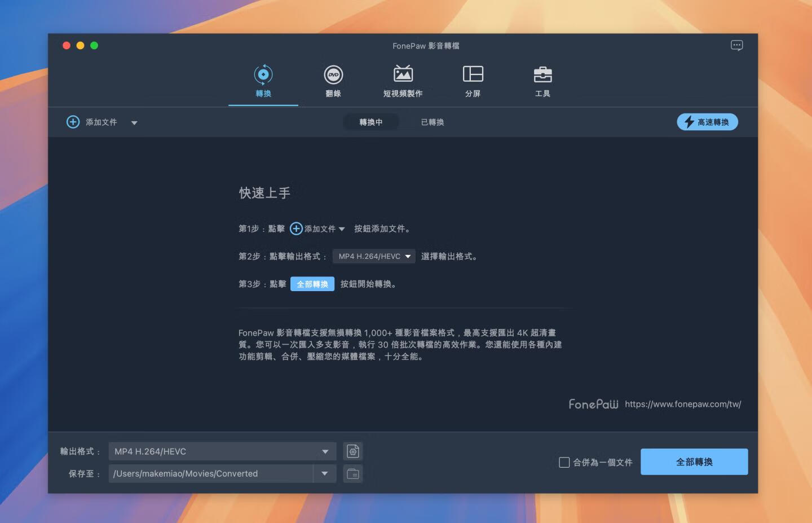Open the 轉換 converter tab
Viewport: 812px width, 523px height.
(x=263, y=82)
